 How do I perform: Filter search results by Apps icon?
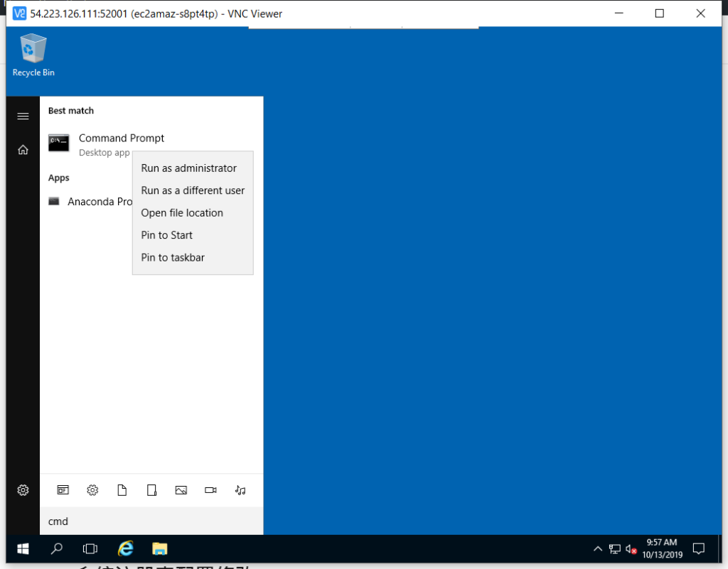point(63,490)
